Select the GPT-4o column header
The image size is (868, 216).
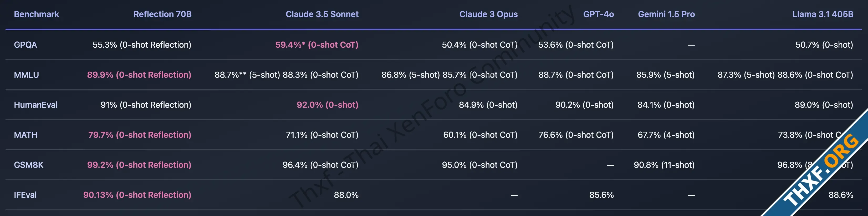pos(599,14)
